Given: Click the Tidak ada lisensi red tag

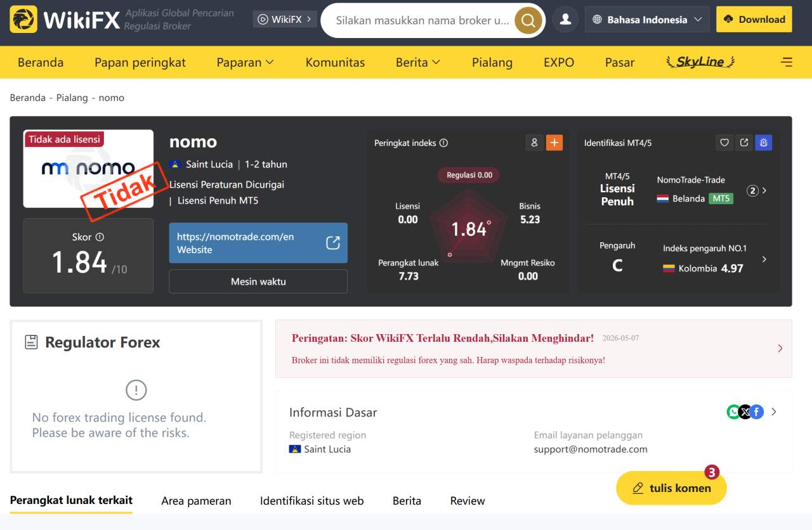Looking at the screenshot, I should coord(64,139).
